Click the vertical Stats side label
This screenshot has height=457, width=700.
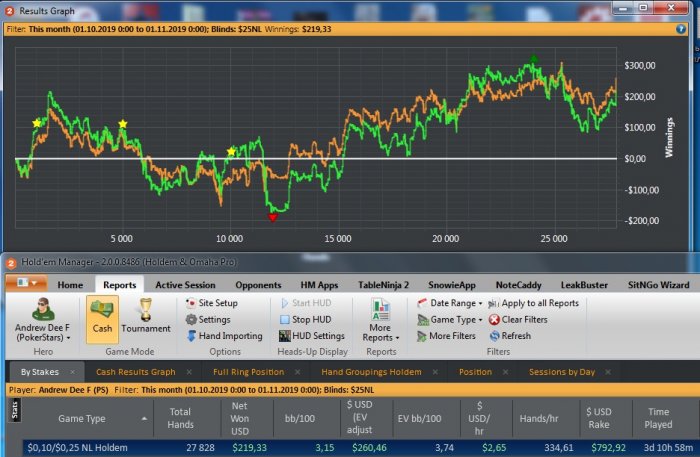(x=15, y=410)
